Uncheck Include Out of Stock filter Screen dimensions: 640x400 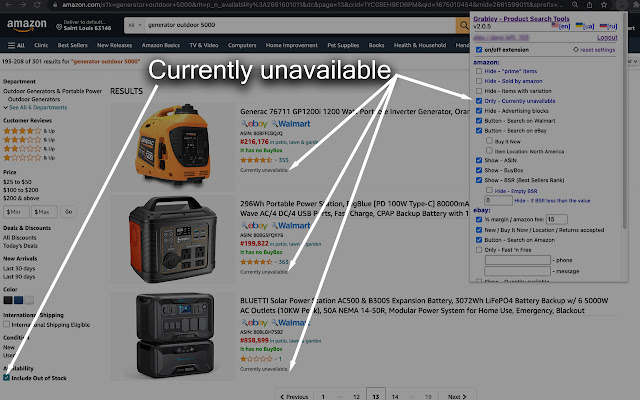(7, 378)
